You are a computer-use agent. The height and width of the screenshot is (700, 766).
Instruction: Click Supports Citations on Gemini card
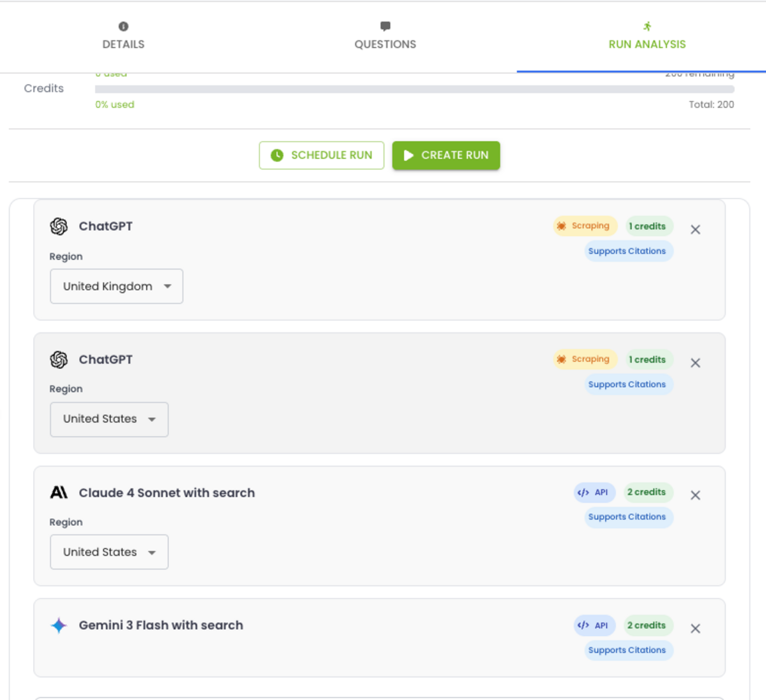tap(627, 650)
